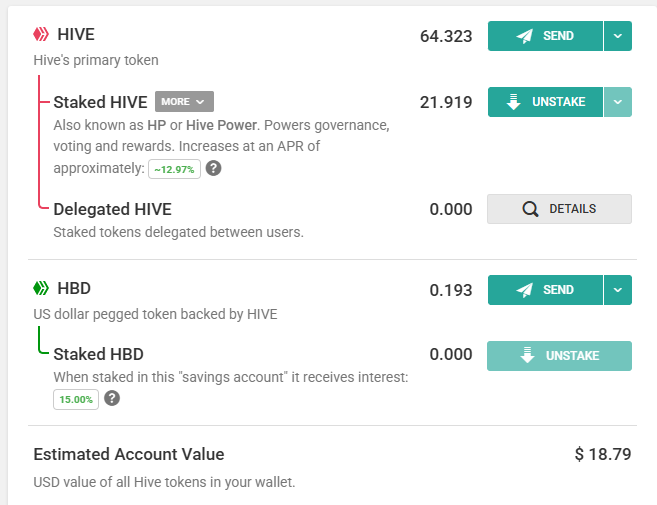Click the Estimated Account Value heading
The width and height of the screenshot is (657, 505).
tap(129, 454)
